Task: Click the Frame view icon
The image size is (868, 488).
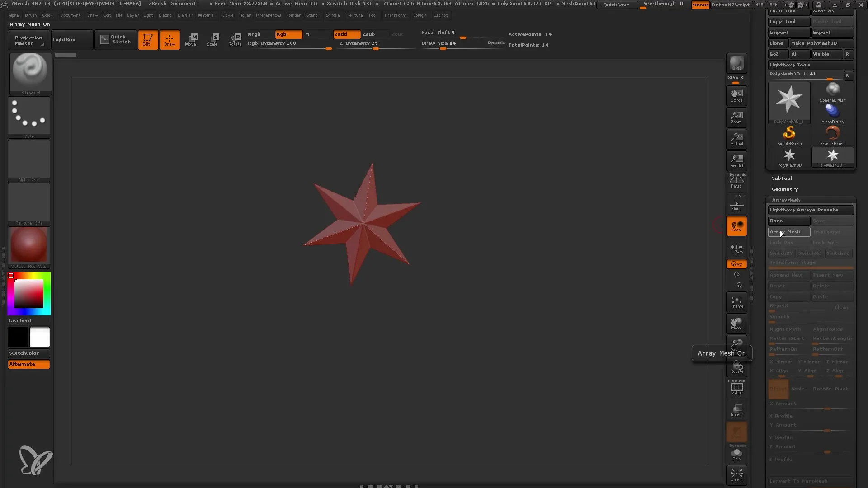Action: pyautogui.click(x=736, y=301)
